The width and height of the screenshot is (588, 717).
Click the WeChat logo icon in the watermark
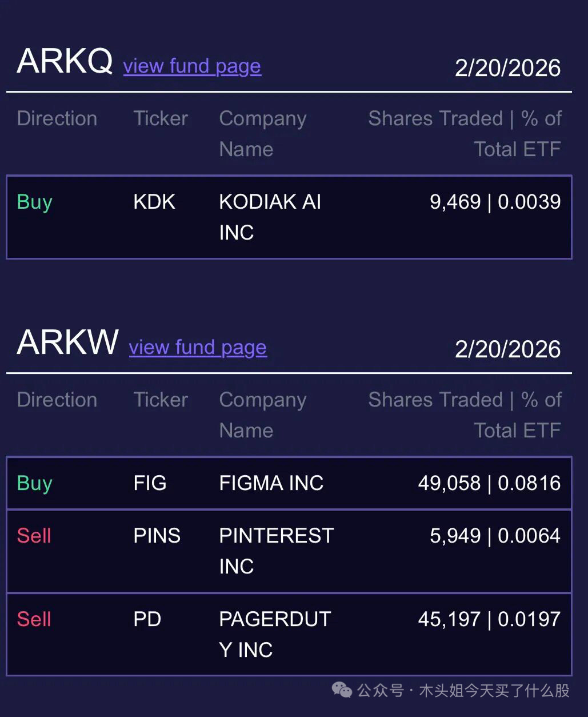pos(342,690)
